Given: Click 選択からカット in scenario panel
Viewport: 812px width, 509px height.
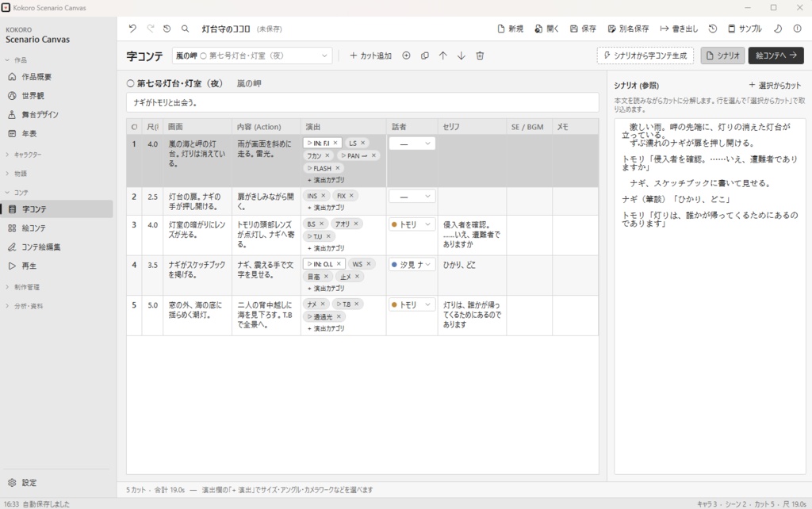Looking at the screenshot, I should click(775, 85).
